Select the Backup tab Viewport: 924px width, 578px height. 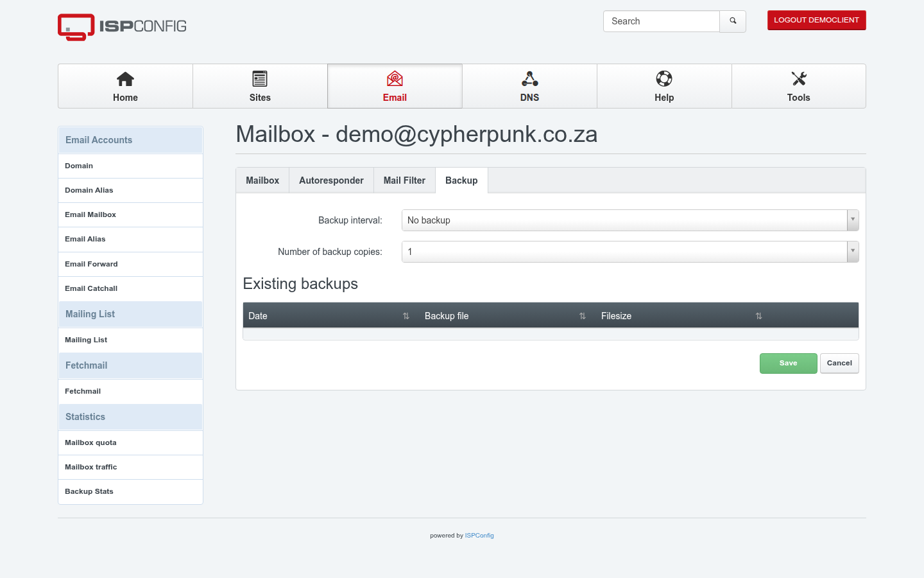click(x=461, y=180)
